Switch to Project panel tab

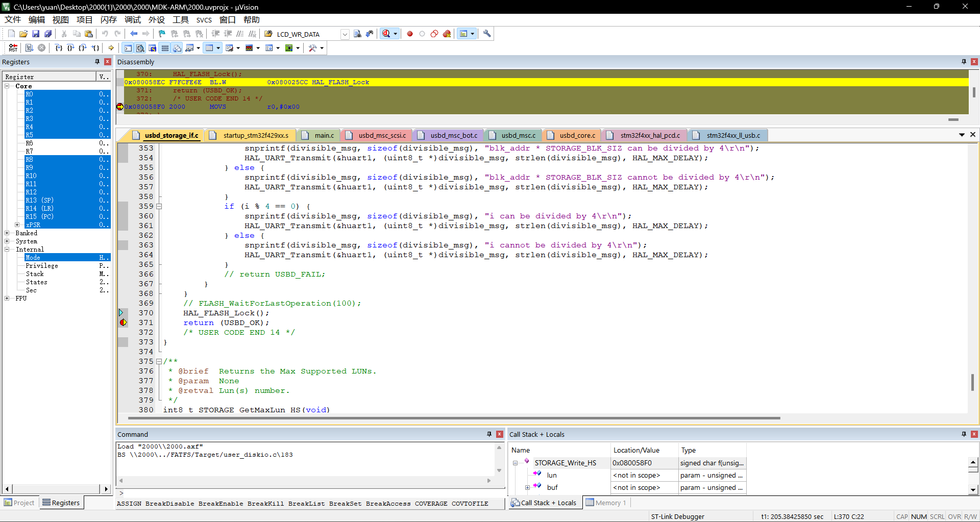tap(19, 503)
